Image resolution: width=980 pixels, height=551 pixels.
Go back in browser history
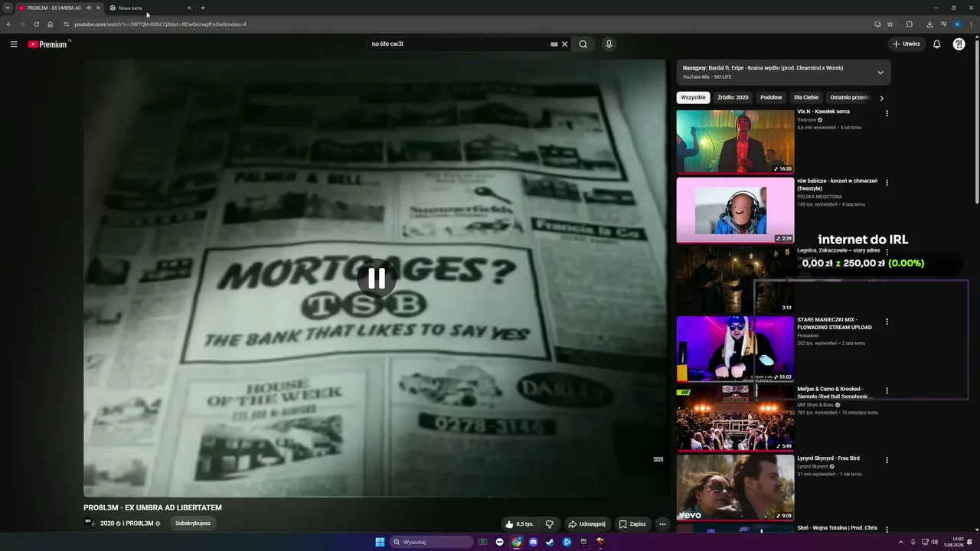(x=9, y=24)
